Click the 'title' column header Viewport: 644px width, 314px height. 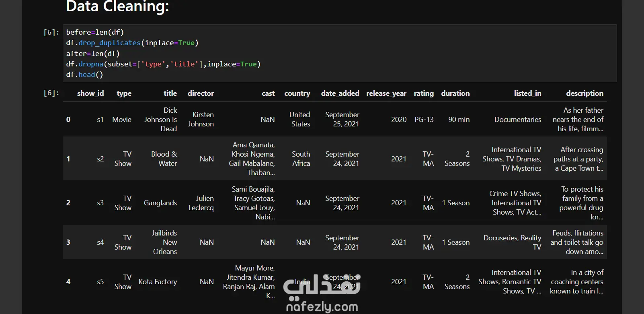170,93
